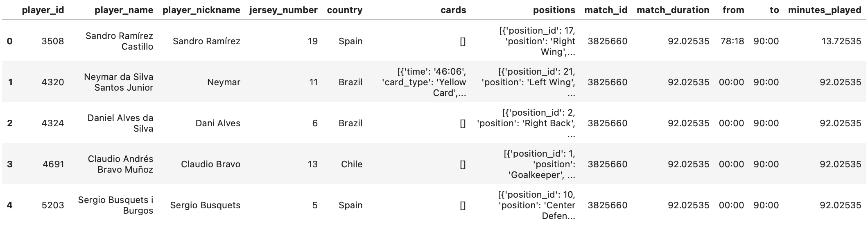Select the country column header
Image resolution: width=868 pixels, height=228 pixels.
[x=344, y=10]
